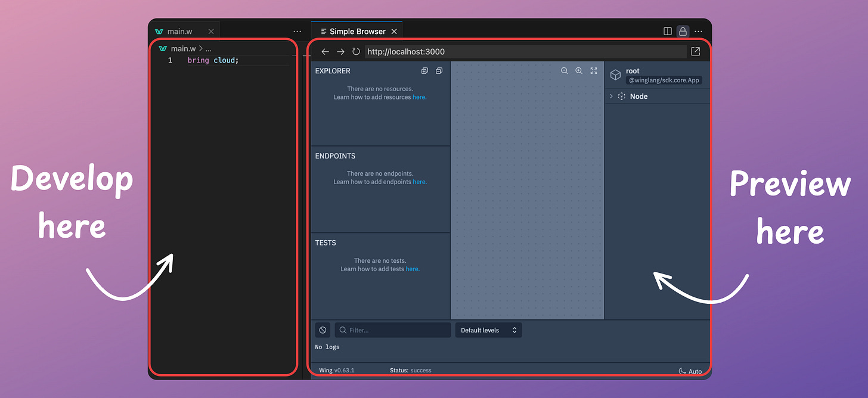Zoom out on the resource map
This screenshot has width=868, height=398.
(x=565, y=70)
